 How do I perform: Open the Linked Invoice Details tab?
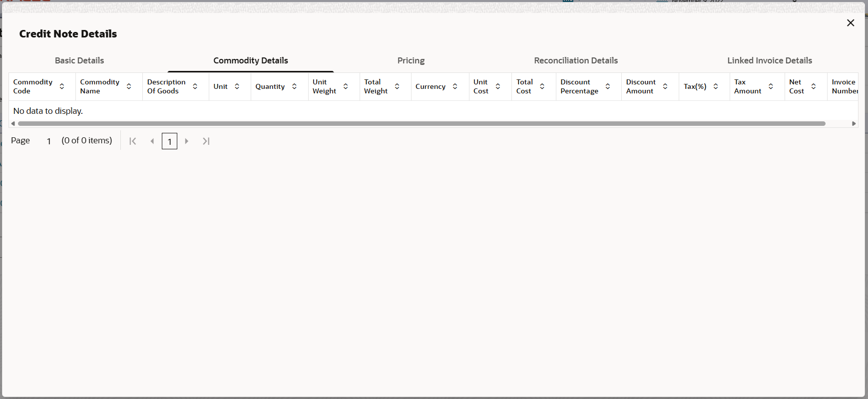coord(770,60)
